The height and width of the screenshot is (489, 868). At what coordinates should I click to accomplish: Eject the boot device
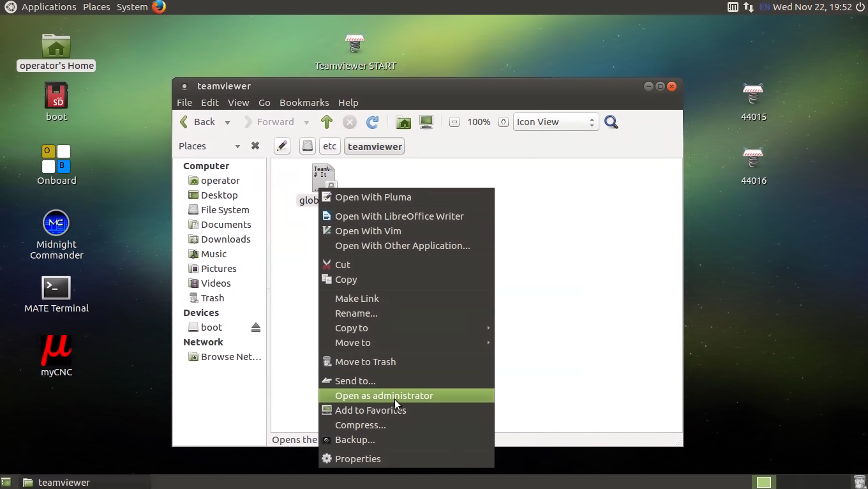pyautogui.click(x=256, y=327)
